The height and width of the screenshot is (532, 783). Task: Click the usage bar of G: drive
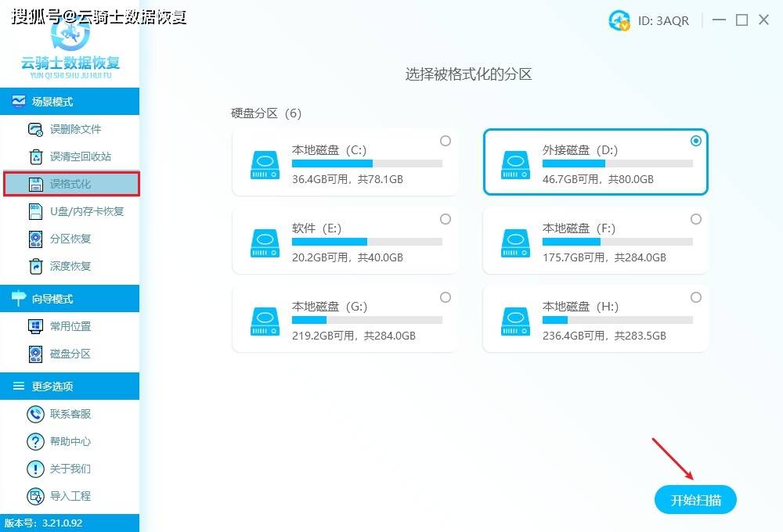[x=367, y=321]
